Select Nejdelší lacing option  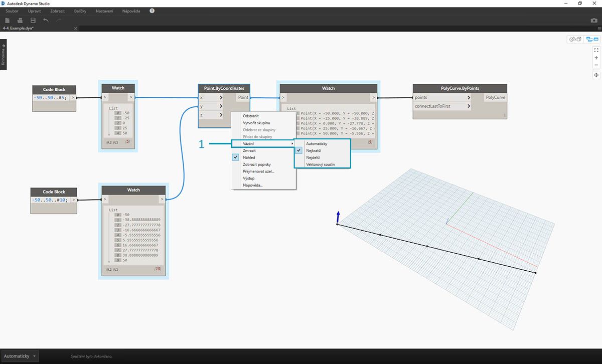coord(323,157)
